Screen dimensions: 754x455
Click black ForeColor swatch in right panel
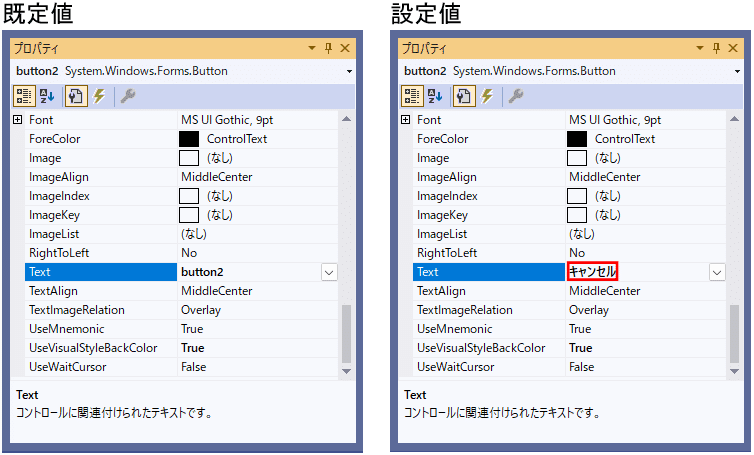click(x=577, y=139)
